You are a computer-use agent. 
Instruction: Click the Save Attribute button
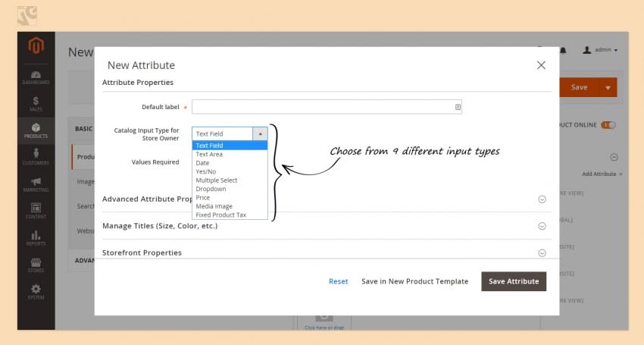514,281
